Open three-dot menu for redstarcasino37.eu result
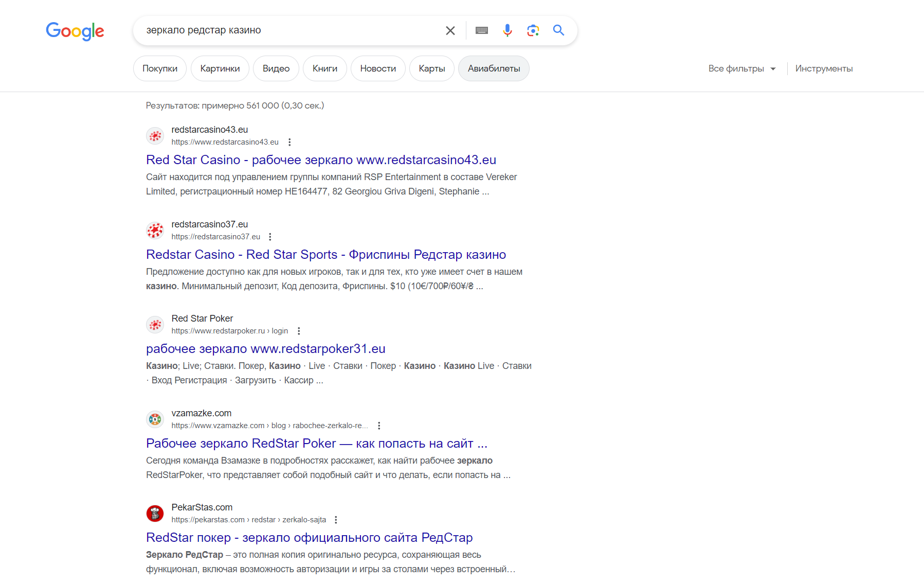 click(270, 237)
